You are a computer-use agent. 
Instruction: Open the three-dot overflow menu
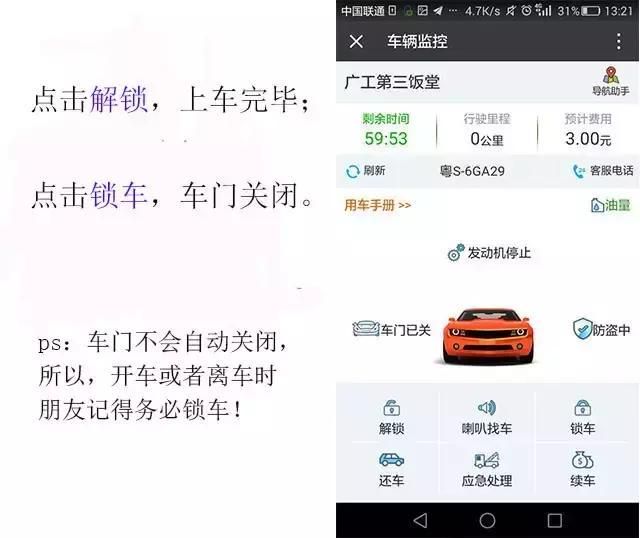[619, 42]
